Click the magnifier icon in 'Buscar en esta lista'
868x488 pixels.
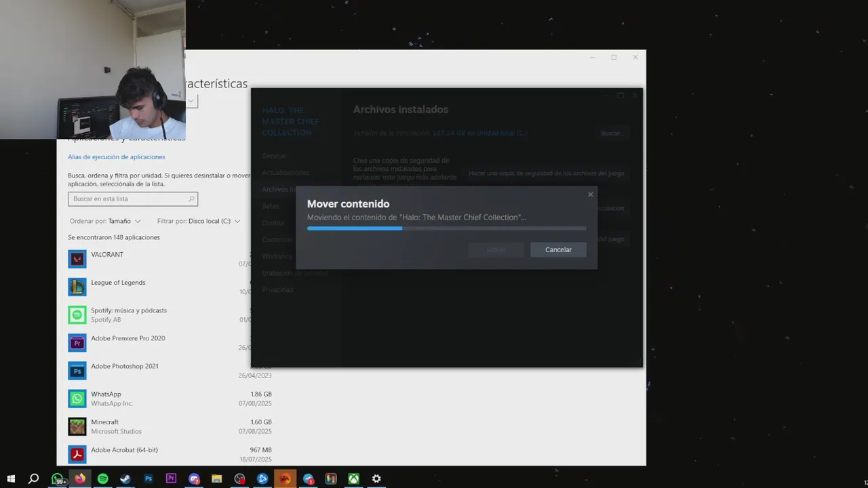(x=191, y=199)
